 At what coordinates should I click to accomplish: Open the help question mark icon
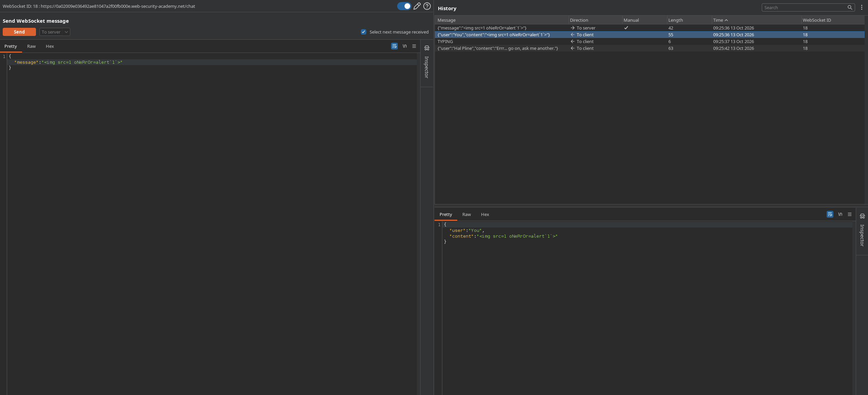(x=427, y=6)
